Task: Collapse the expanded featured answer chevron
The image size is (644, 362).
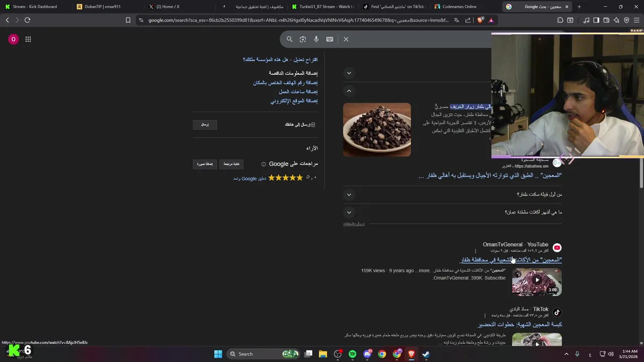Action: pyautogui.click(x=349, y=91)
